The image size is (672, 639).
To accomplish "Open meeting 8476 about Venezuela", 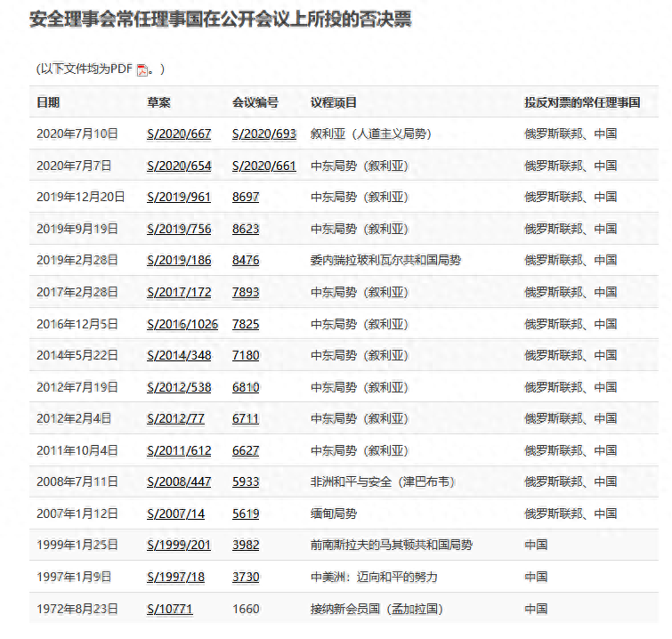I will click(246, 260).
